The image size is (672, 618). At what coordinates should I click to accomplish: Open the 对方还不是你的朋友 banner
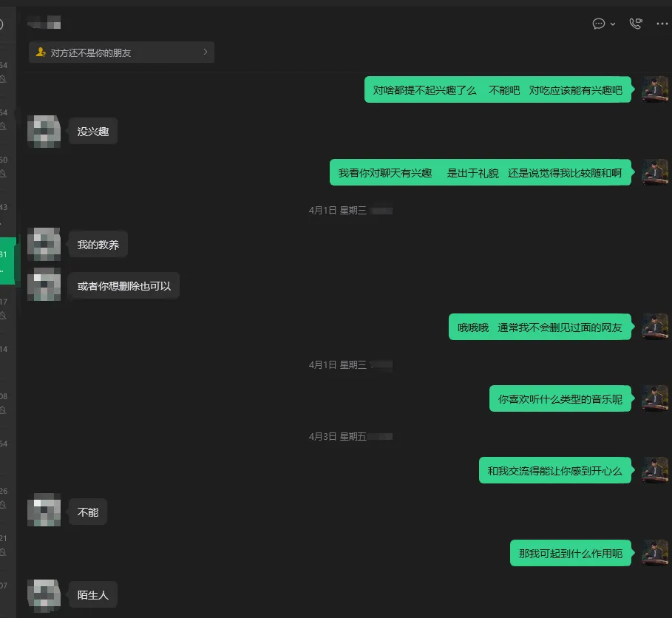121,52
